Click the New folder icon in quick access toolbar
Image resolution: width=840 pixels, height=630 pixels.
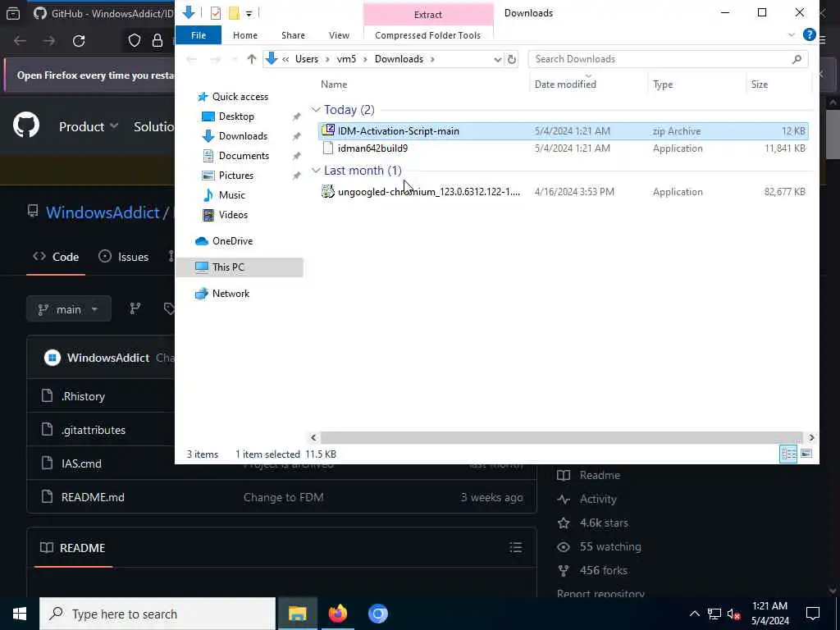(x=234, y=13)
